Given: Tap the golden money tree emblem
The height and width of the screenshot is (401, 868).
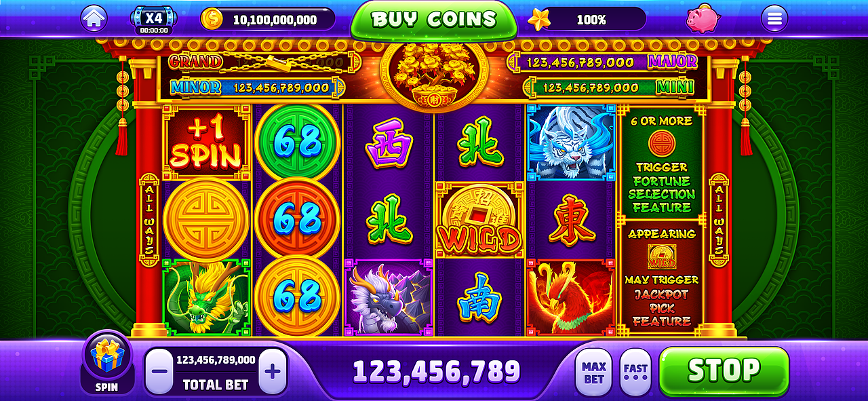Looking at the screenshot, I should point(434,75).
